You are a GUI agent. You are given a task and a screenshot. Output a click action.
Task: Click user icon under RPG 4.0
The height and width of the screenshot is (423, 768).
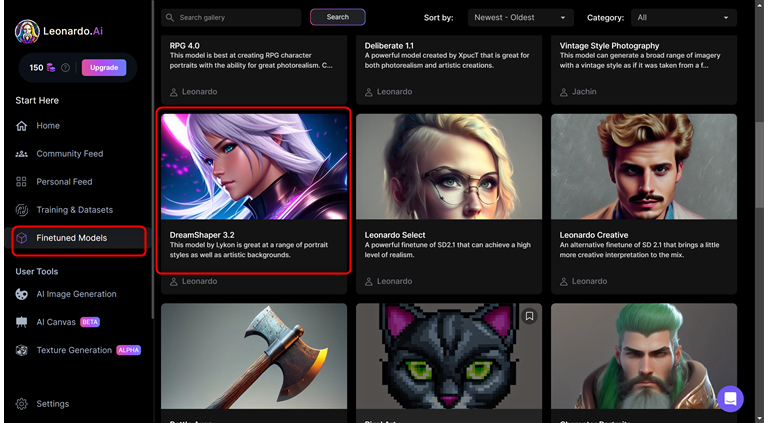[x=174, y=92]
